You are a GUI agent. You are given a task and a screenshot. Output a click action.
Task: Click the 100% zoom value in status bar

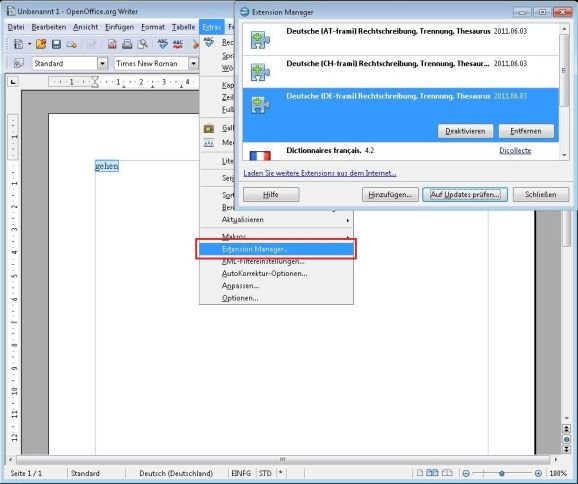coord(558,473)
